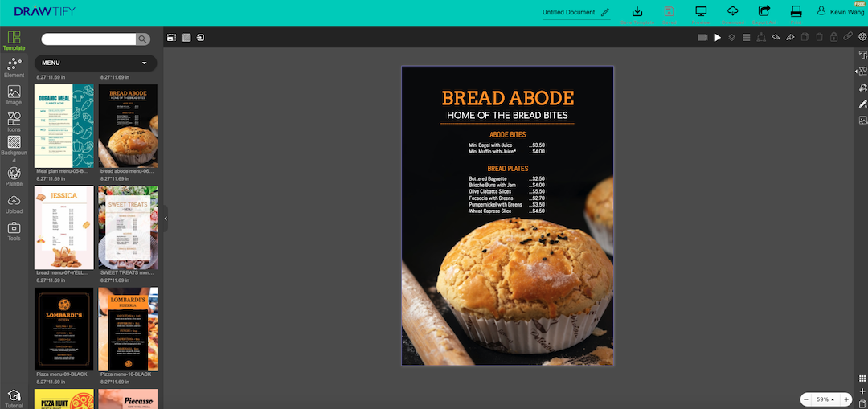Play the animation
This screenshot has width=868, height=409.
[x=718, y=38]
